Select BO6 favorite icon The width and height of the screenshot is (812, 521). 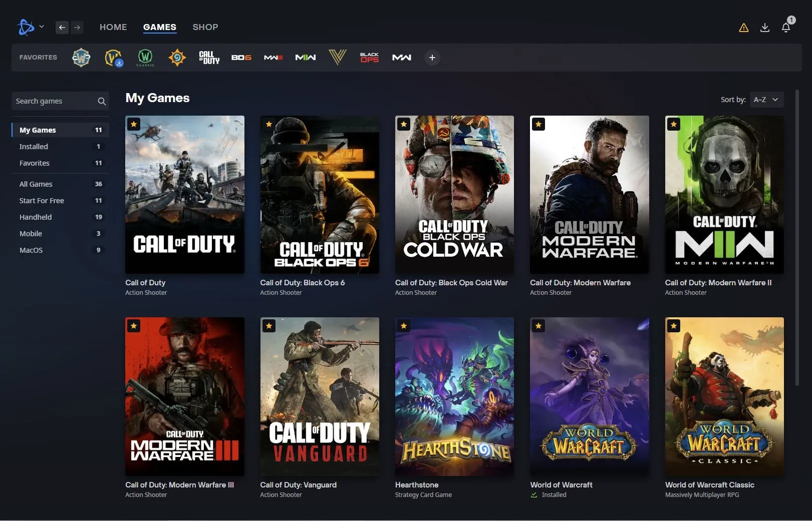[241, 58]
